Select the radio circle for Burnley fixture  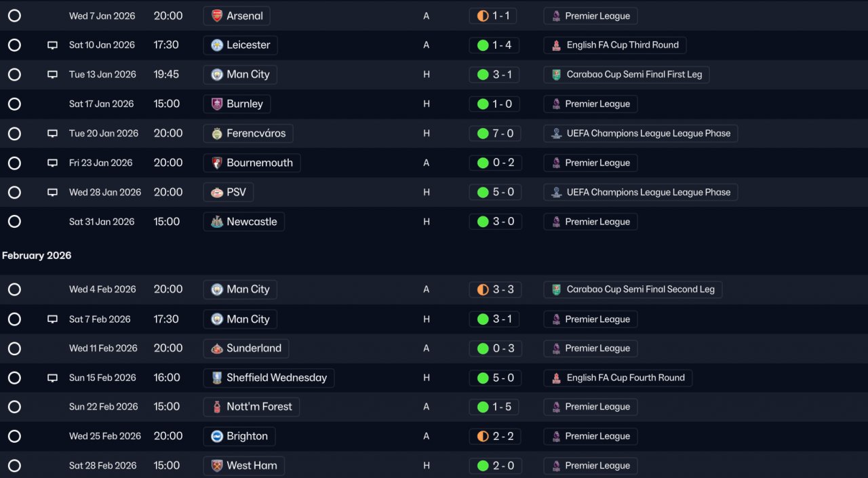click(14, 104)
